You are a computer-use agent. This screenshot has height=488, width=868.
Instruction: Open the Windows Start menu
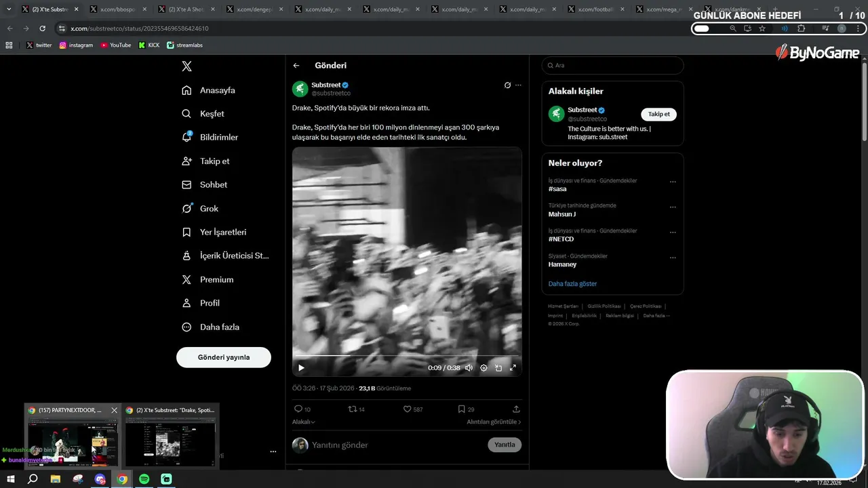pos(10,479)
